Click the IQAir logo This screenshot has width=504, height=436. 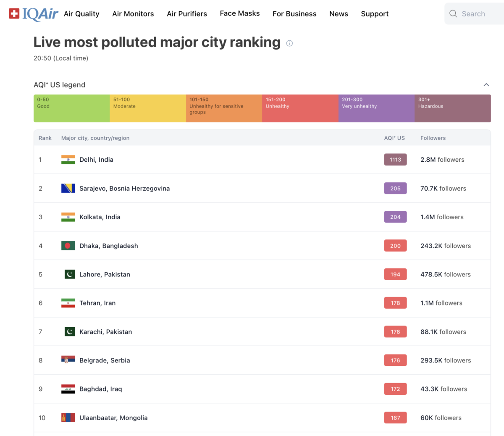coord(34,14)
